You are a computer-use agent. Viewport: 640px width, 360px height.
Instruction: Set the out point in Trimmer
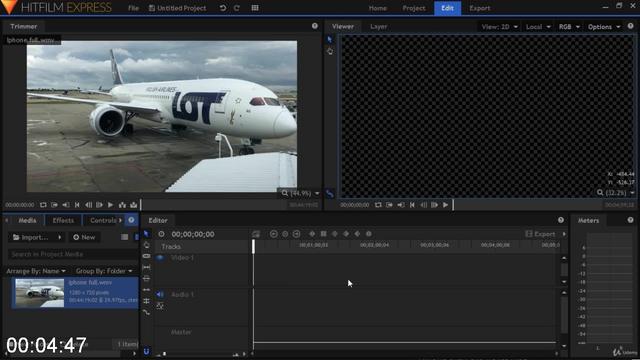point(66,205)
